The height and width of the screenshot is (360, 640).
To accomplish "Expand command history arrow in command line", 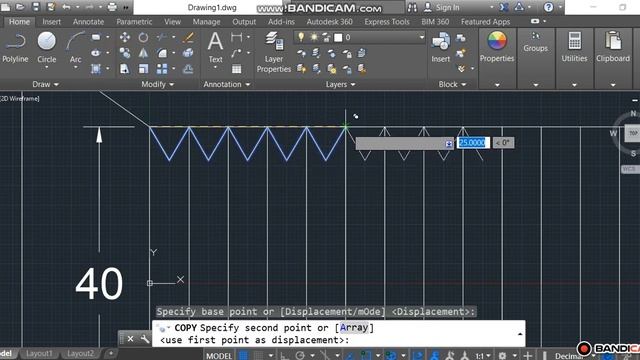I will click(520, 334).
